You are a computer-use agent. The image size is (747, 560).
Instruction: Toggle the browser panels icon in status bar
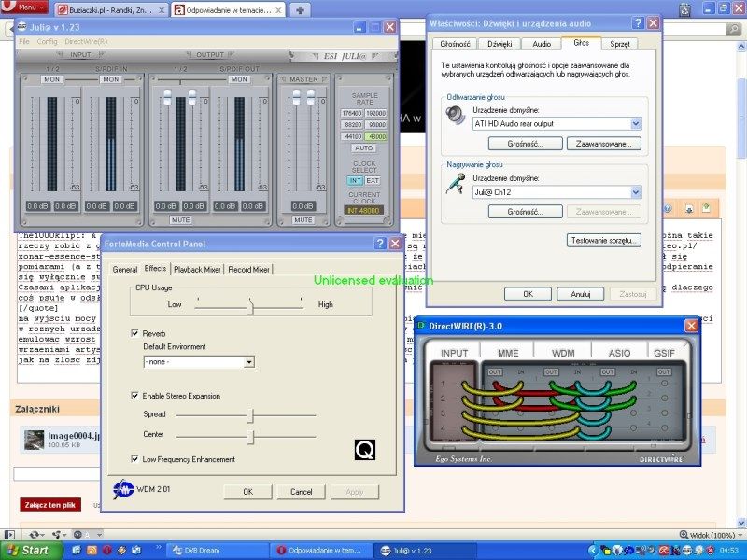click(9, 534)
